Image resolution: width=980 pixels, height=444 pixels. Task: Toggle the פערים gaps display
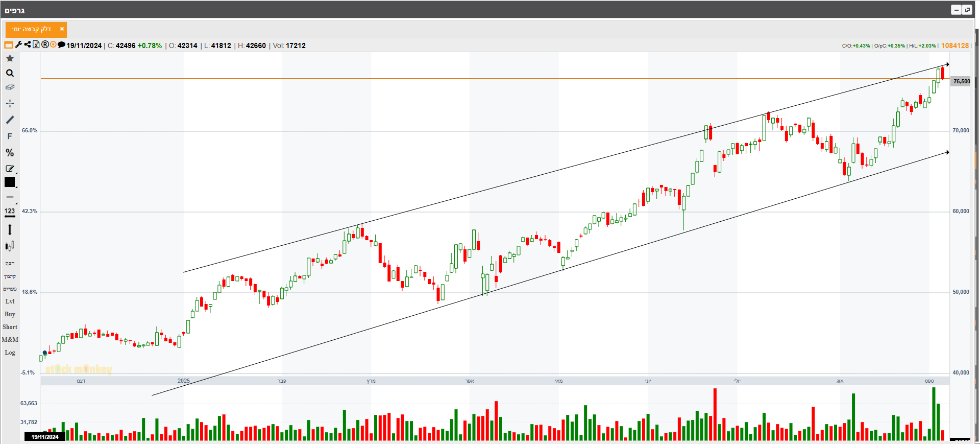point(10,289)
